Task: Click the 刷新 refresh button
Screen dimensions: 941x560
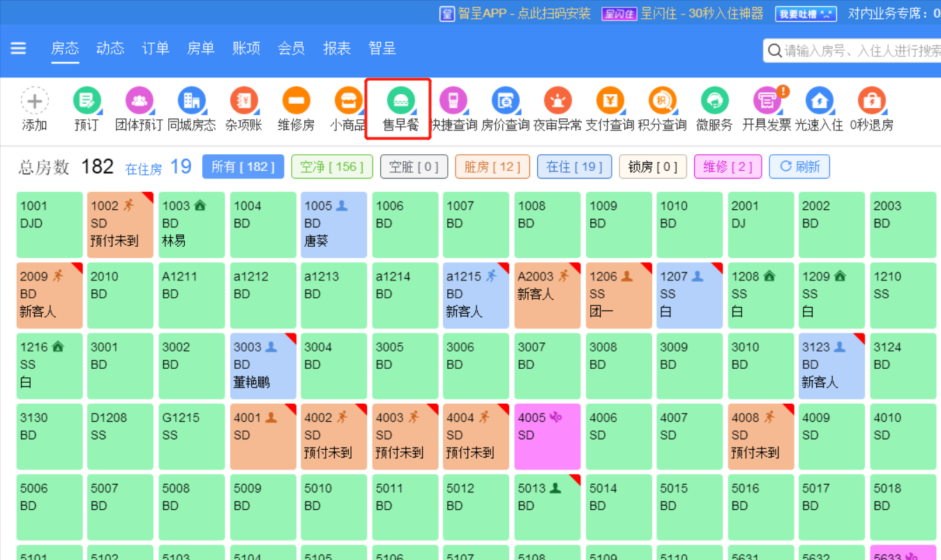Action: [799, 167]
